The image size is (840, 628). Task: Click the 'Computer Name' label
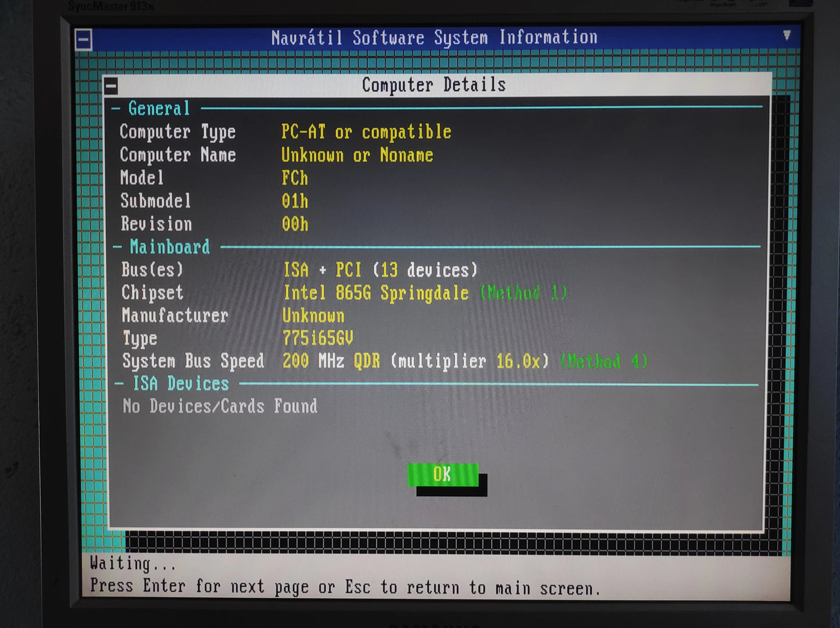coord(177,155)
